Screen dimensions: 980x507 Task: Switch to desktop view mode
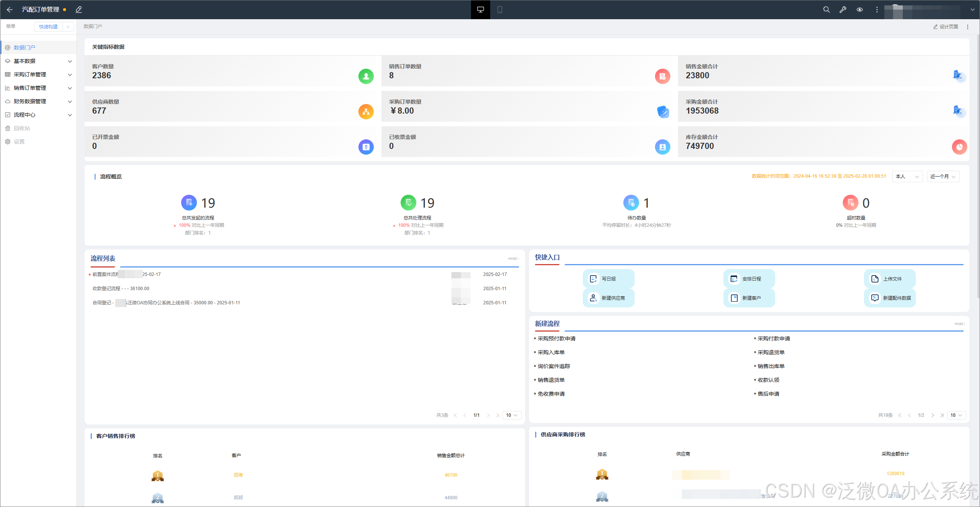click(480, 10)
